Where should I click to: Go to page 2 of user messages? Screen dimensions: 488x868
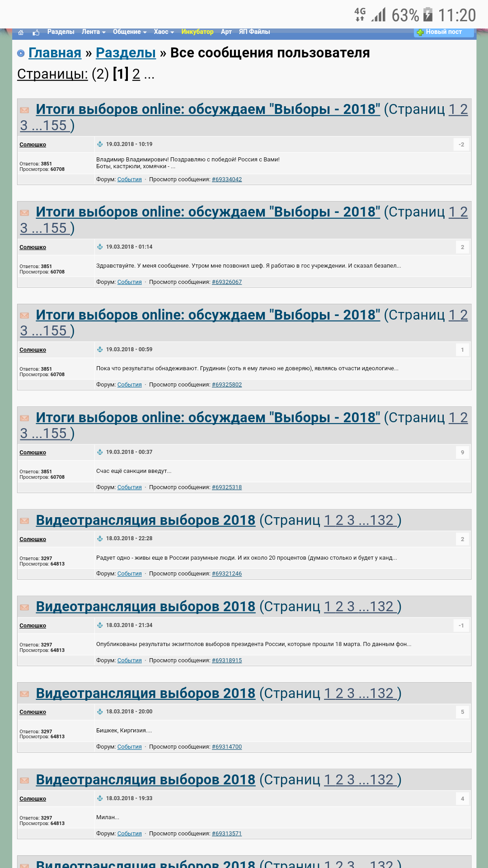[x=136, y=74]
